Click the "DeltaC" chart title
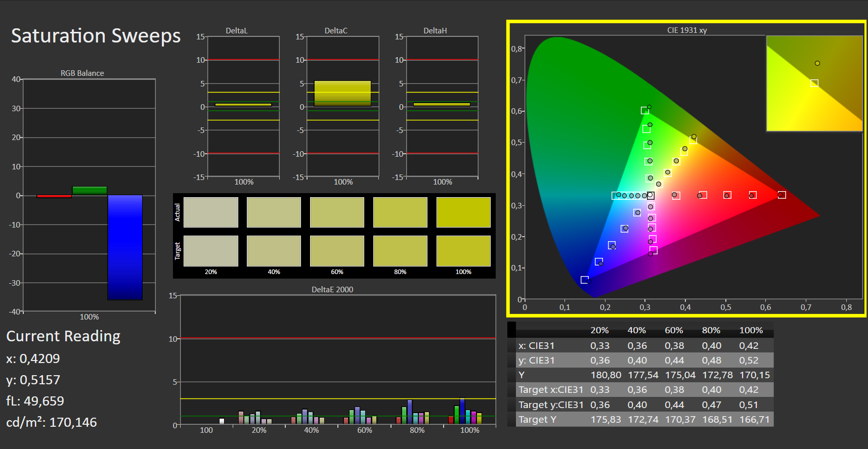Screen dimensions: 868x449 [x=336, y=31]
